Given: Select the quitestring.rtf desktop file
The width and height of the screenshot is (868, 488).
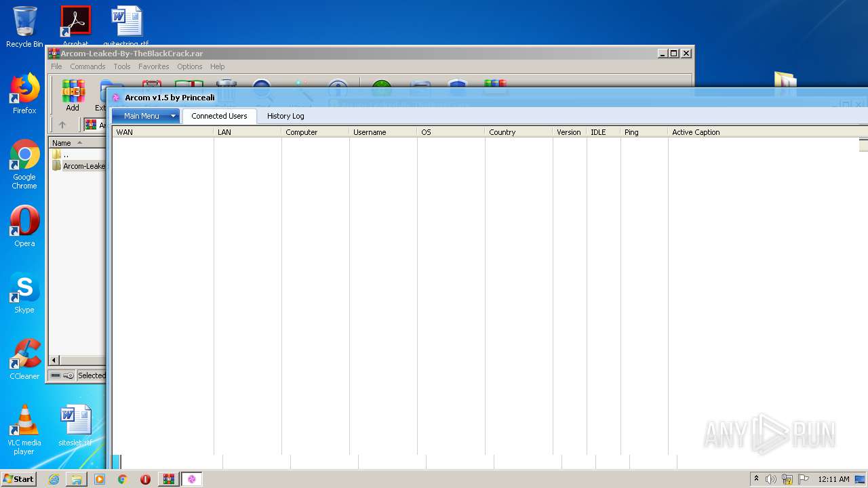Looking at the screenshot, I should tap(126, 26).
